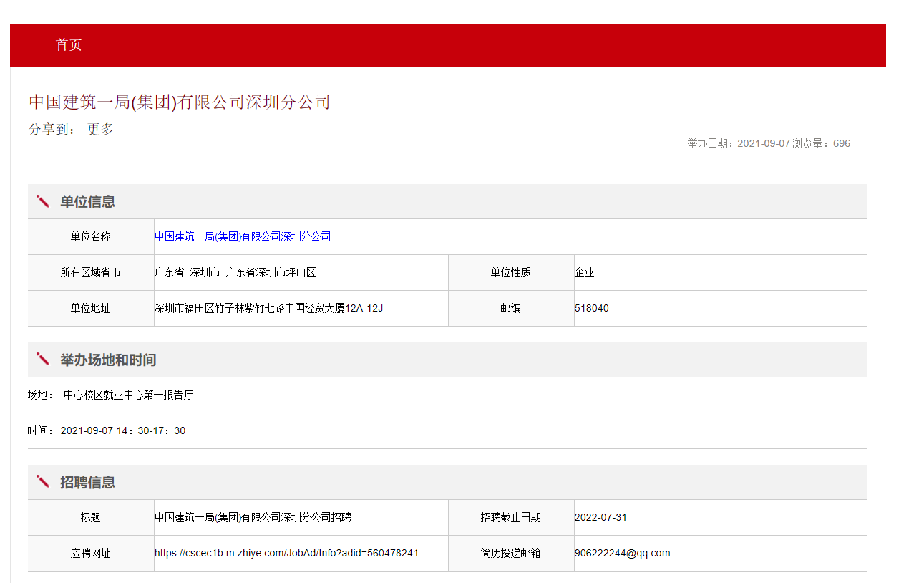Click the 单位名称 label cell
The width and height of the screenshot is (924, 583).
[x=91, y=236]
